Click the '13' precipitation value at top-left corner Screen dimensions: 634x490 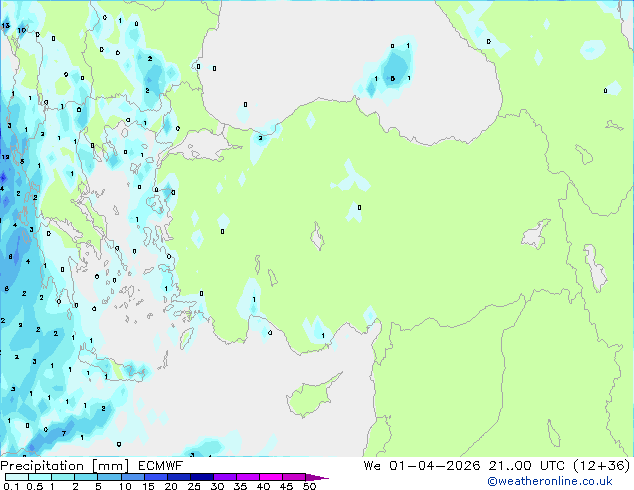tap(6, 25)
